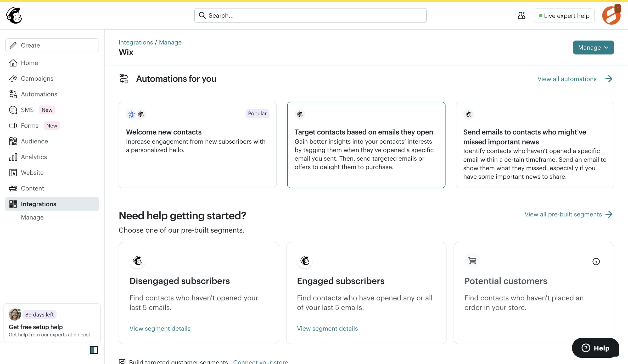
Task: Open the Help chat button
Action: [x=595, y=348]
